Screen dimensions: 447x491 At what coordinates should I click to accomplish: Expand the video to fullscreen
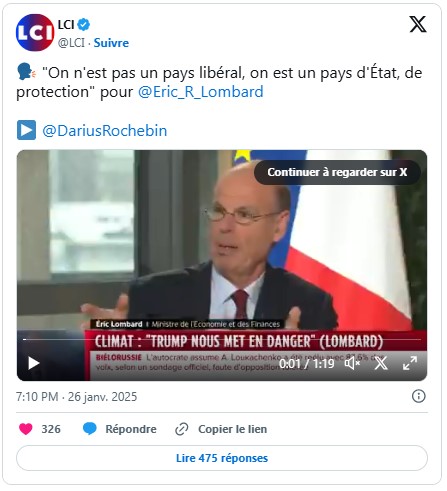[x=410, y=363]
